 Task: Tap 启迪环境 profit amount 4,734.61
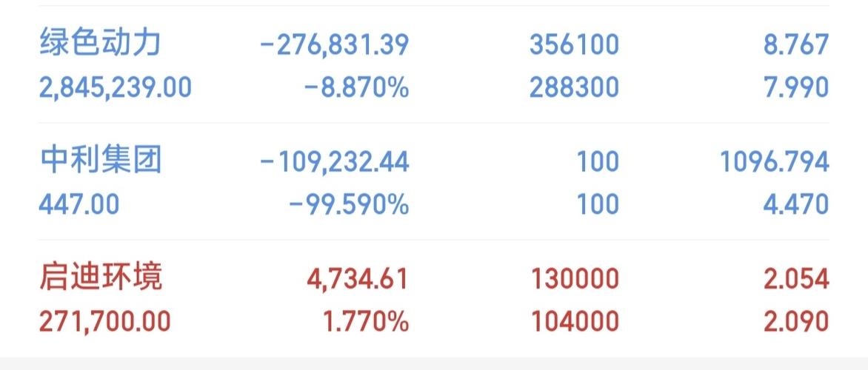click(x=357, y=279)
